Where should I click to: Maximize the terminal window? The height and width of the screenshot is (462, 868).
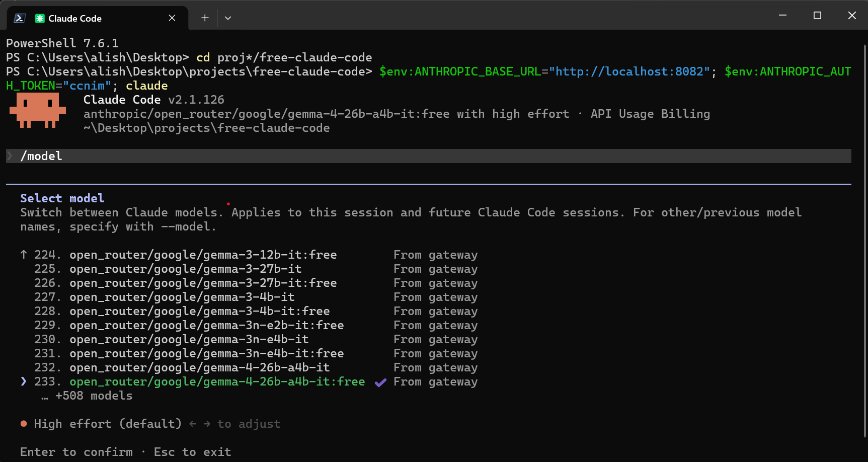[x=817, y=16]
